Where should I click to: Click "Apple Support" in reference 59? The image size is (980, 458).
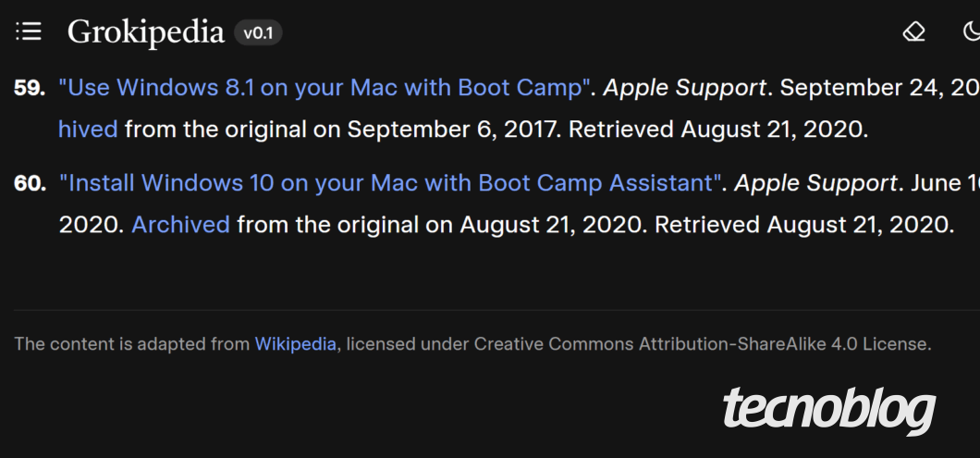point(684,88)
